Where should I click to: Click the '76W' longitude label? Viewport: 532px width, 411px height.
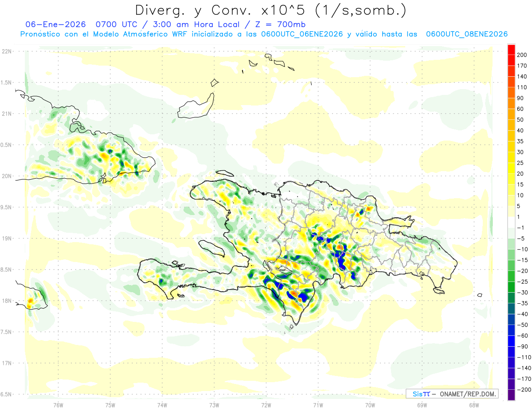58,405
